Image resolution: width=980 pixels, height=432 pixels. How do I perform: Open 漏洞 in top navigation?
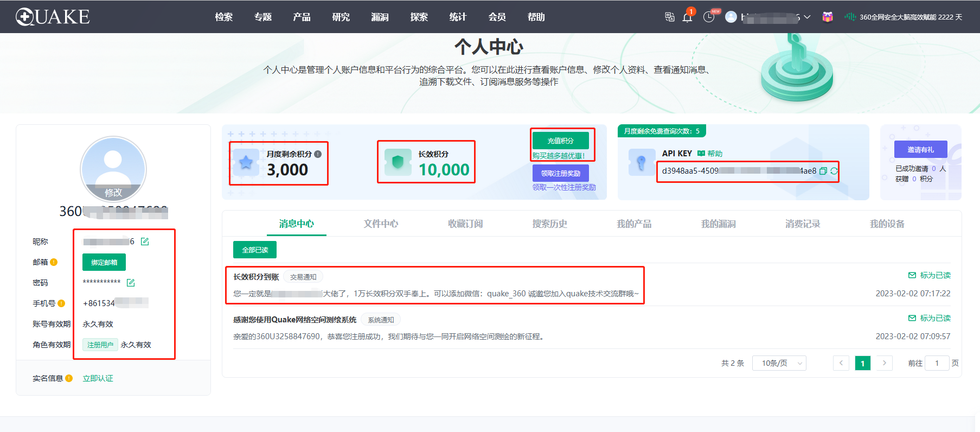click(x=380, y=17)
